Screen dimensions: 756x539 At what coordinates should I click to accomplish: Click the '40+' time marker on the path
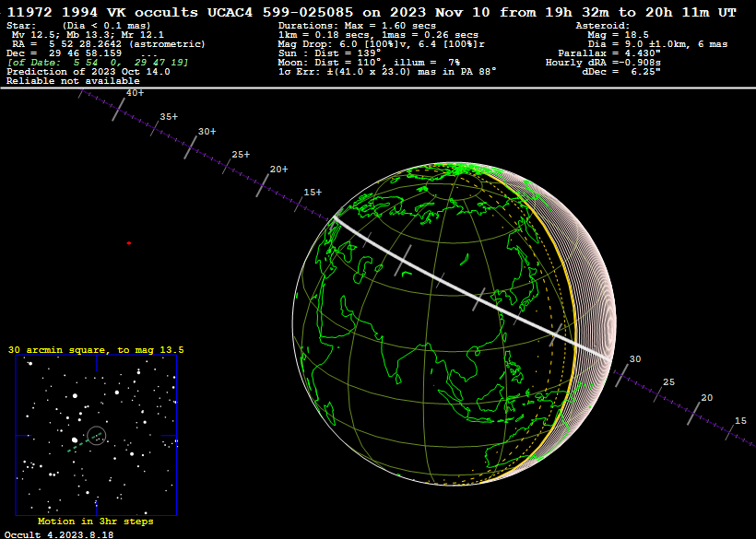(135, 93)
